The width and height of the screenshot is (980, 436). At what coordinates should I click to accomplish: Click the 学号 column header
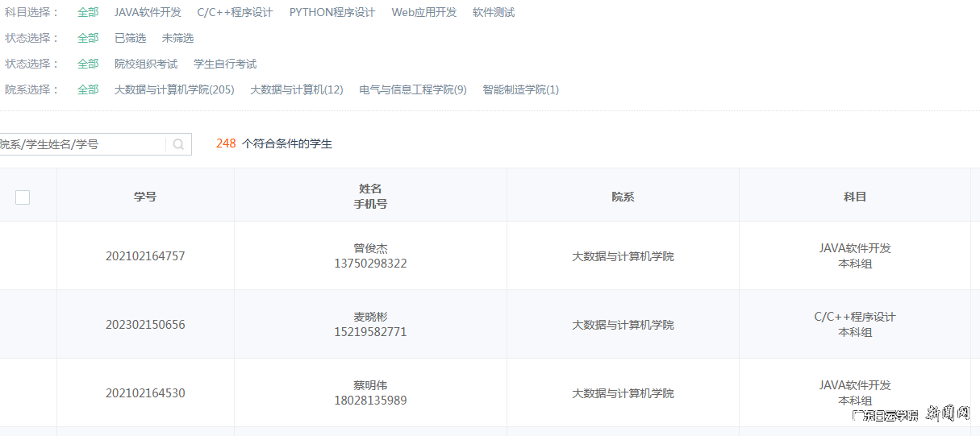145,197
